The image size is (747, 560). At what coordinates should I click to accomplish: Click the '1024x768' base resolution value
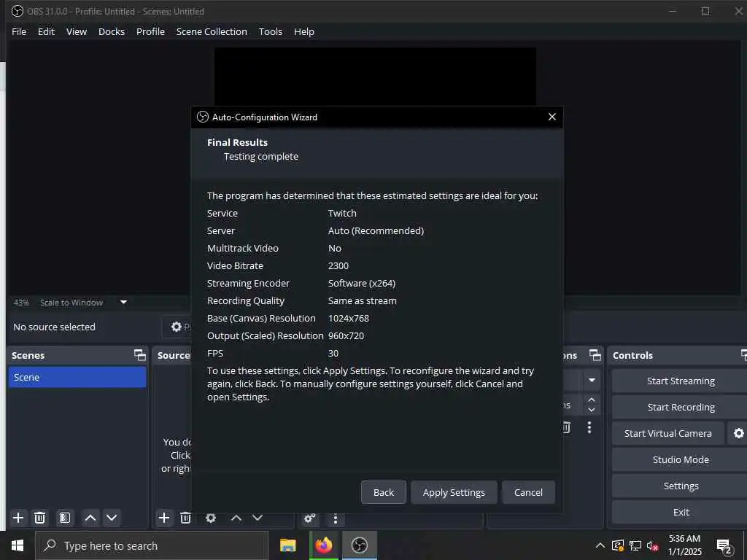(x=348, y=318)
